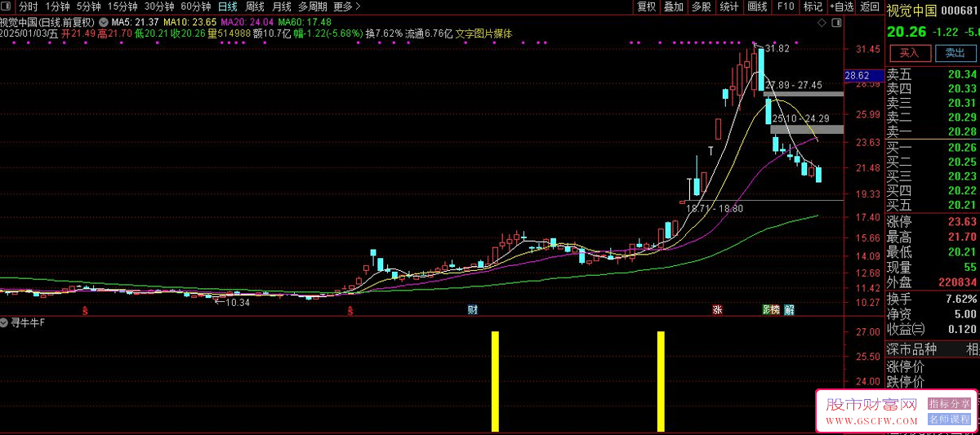Click the 财 marker on the chart timeline
Viewport: 980px width, 435px height.
pyautogui.click(x=472, y=310)
